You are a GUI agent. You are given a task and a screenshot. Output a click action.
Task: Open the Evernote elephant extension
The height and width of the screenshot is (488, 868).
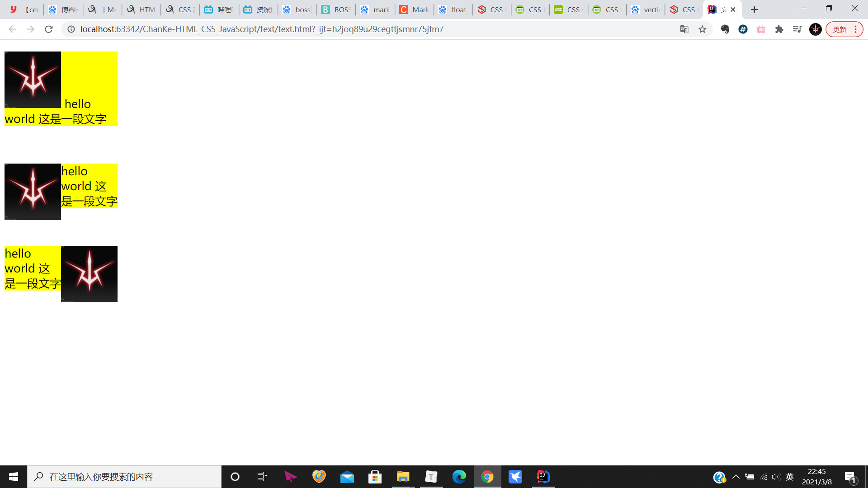pyautogui.click(x=725, y=29)
